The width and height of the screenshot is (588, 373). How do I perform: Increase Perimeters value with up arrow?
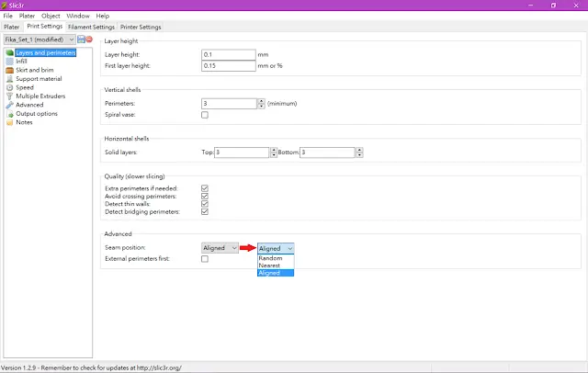click(x=261, y=101)
